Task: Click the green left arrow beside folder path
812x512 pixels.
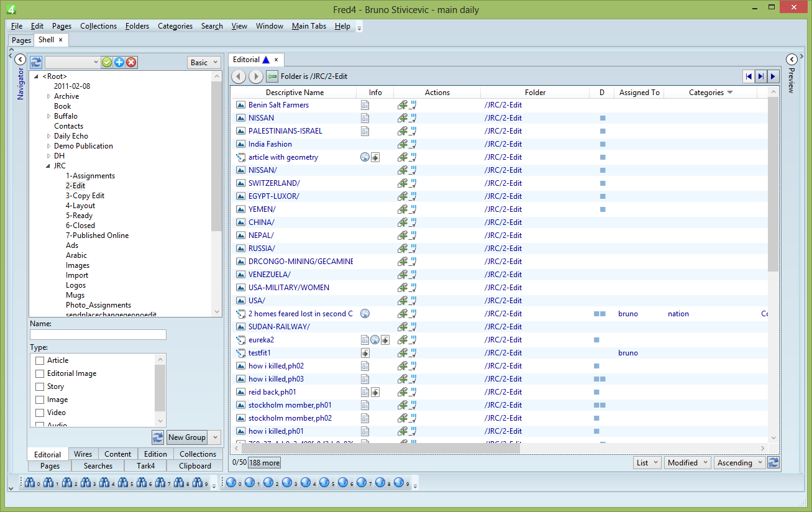Action: [x=272, y=76]
